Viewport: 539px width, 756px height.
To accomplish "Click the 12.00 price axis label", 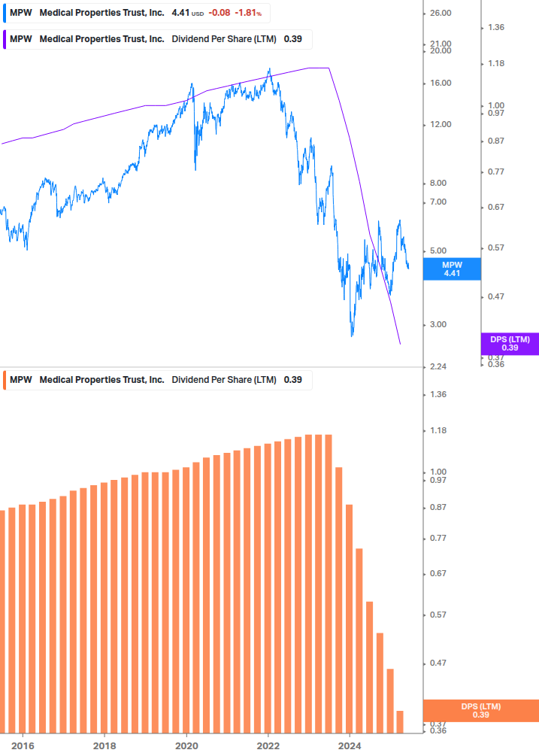I will [441, 124].
